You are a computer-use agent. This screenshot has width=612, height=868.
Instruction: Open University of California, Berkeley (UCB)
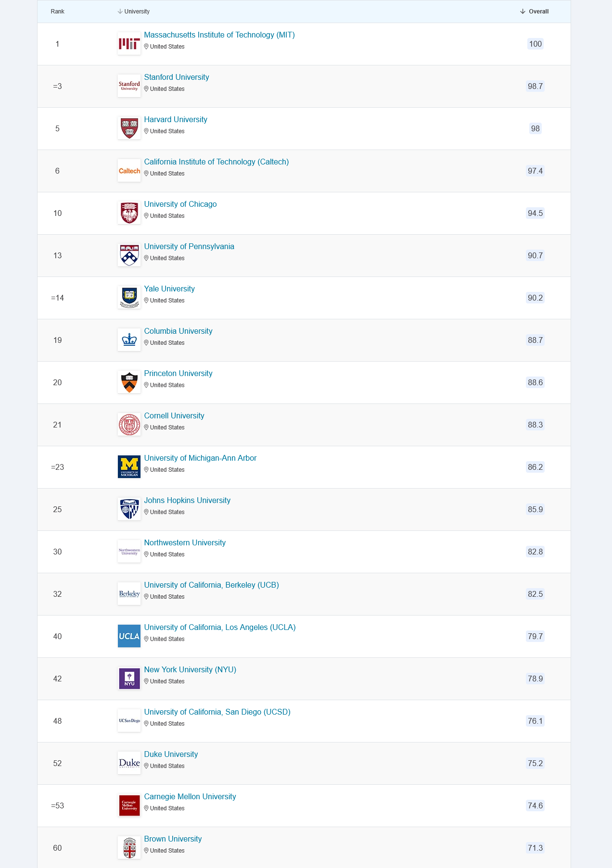(x=212, y=585)
